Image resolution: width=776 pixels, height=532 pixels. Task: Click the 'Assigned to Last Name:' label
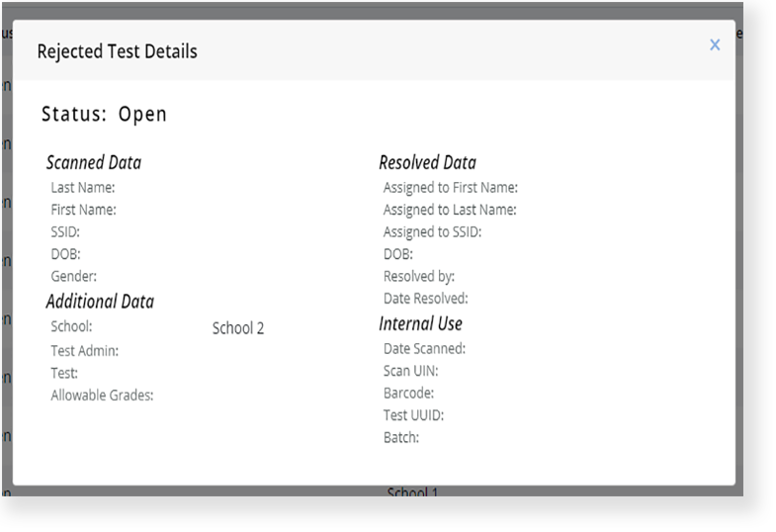450,210
